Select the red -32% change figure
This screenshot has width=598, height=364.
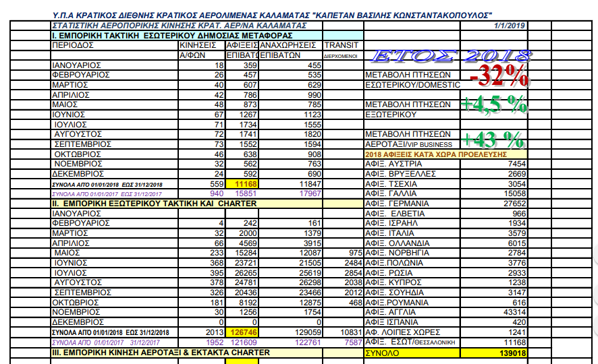click(x=499, y=75)
